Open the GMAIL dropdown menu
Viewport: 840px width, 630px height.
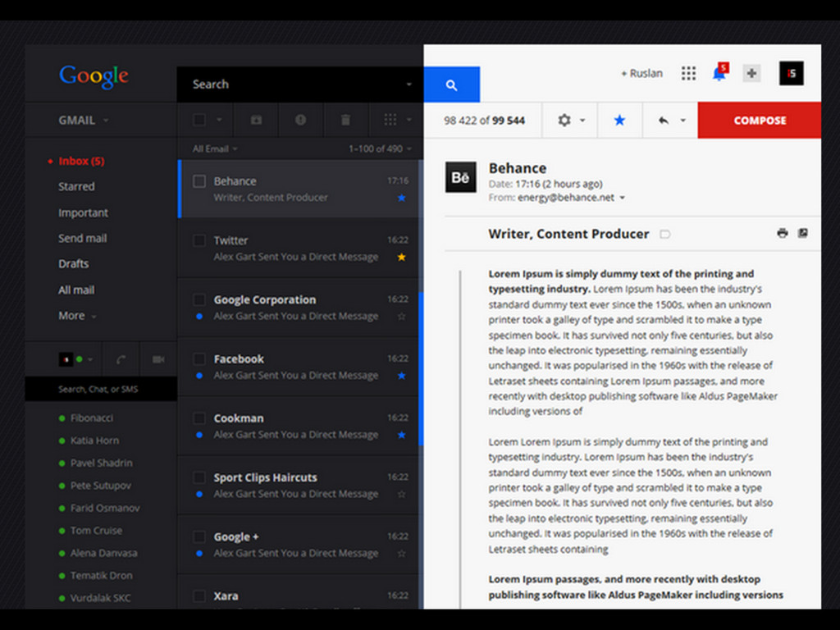(x=83, y=120)
